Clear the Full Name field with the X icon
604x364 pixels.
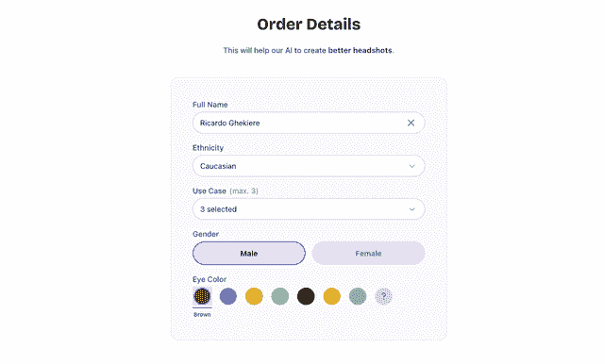click(x=411, y=123)
